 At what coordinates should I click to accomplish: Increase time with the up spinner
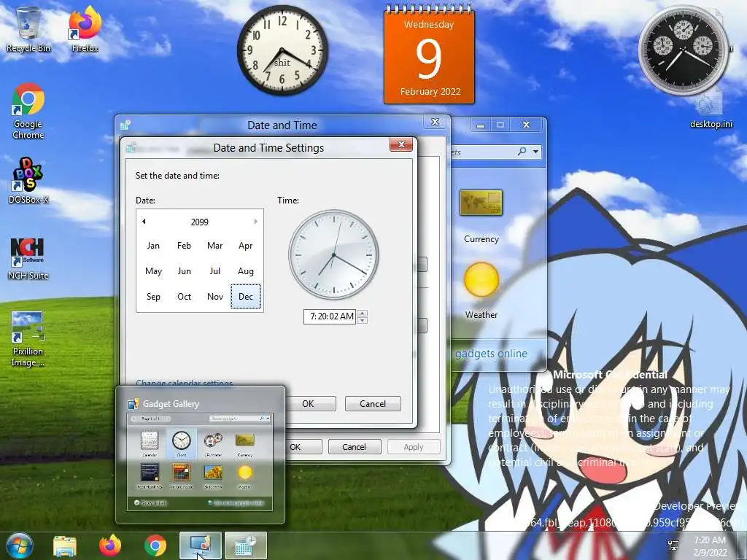click(363, 314)
